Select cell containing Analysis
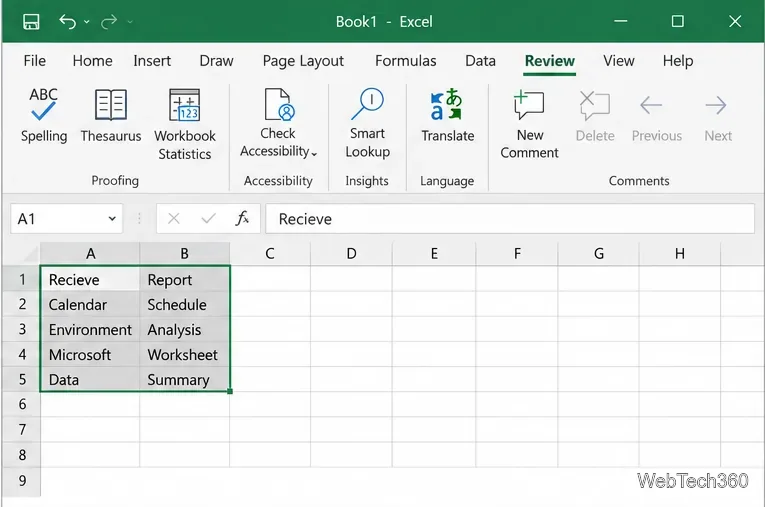Screen dimensions: 765x507 point(184,329)
